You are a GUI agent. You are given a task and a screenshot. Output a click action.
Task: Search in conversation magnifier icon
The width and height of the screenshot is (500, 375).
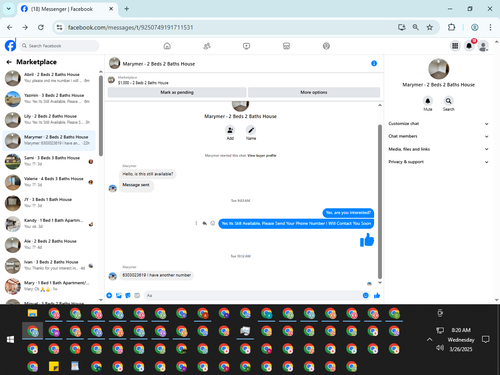[x=448, y=101]
